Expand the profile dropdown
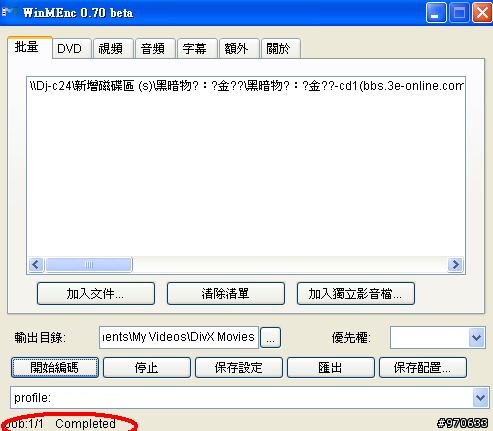 point(481,397)
